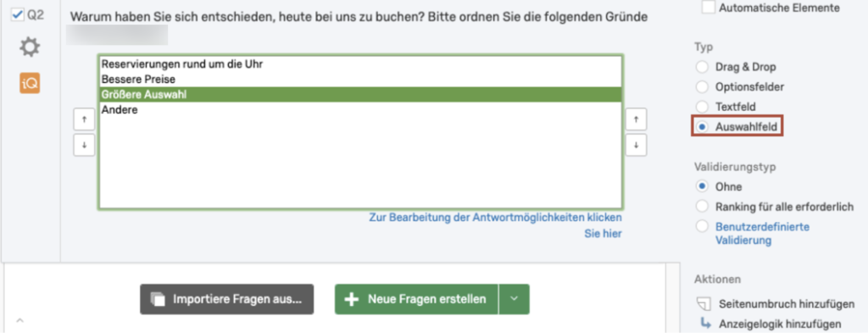Image resolution: width=868 pixels, height=333 pixels.
Task: Select 'Reservierungen rund um die Uhr' option
Action: (360, 64)
